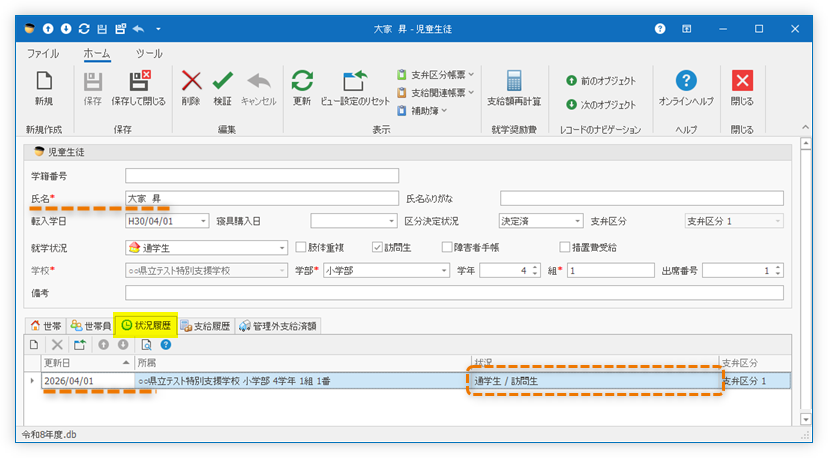Image resolution: width=828 pixels, height=458 pixels.
Task: Click blue help icon in 状況履歴 toolbar
Action: (x=166, y=345)
